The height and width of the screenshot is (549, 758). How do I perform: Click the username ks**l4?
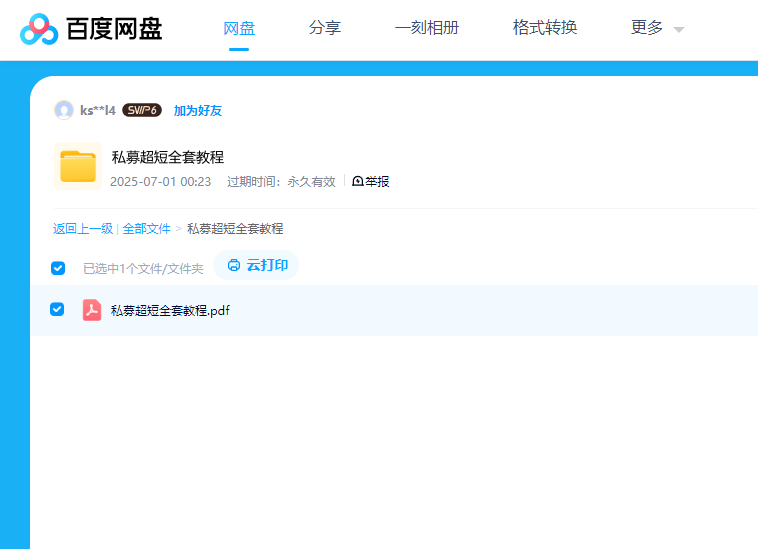coord(98,111)
